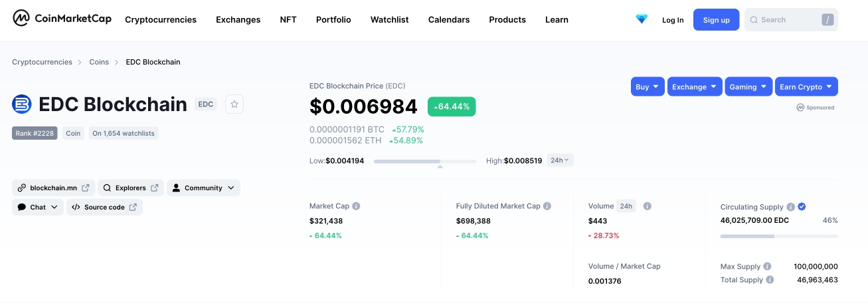Open the Gaming dropdown
Image resolution: width=868 pixels, height=304 pixels.
(x=748, y=86)
